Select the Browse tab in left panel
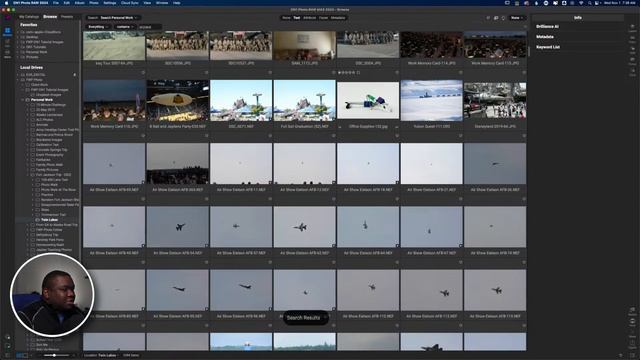 (50, 17)
